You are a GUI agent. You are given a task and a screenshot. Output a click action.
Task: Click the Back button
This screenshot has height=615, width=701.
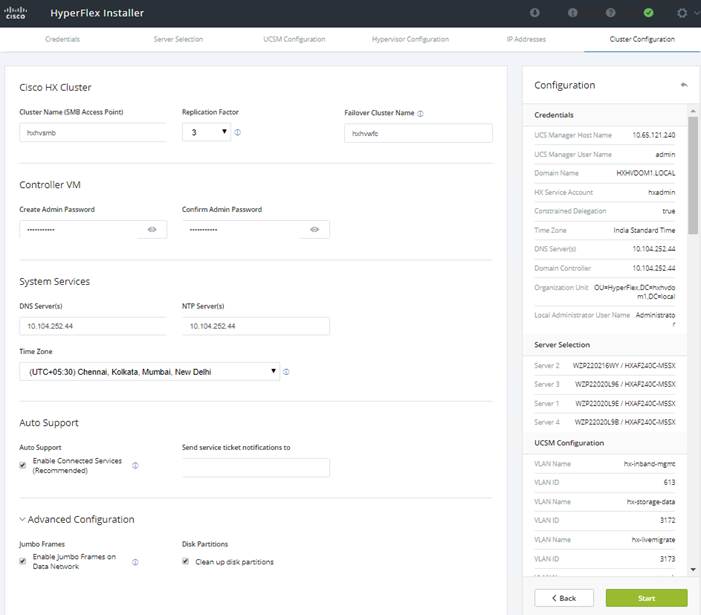[x=564, y=598]
